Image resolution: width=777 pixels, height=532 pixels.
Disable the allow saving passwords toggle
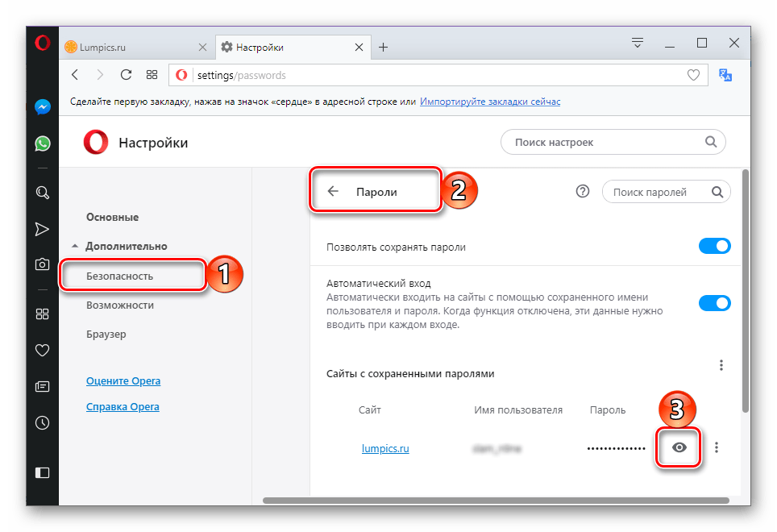click(714, 247)
